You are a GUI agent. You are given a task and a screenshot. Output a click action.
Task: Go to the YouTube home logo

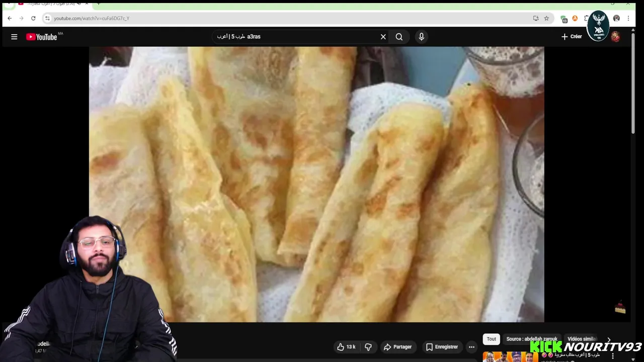pos(42,37)
